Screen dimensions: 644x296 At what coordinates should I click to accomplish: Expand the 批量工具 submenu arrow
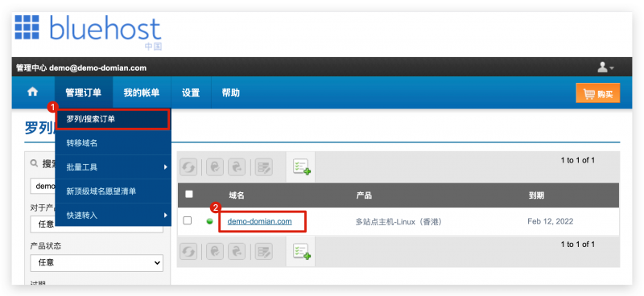(166, 167)
